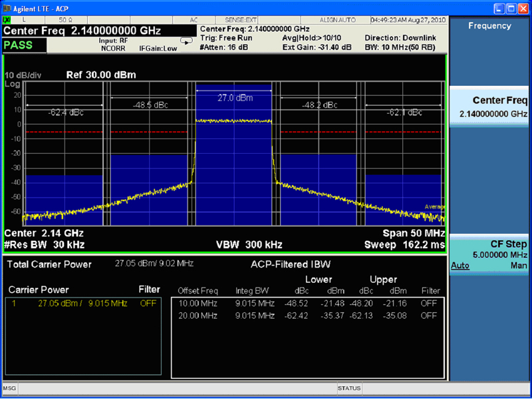Viewport: 532px width, 400px height.
Task: Minimize the Agilent LTE window
Action: (x=498, y=7)
